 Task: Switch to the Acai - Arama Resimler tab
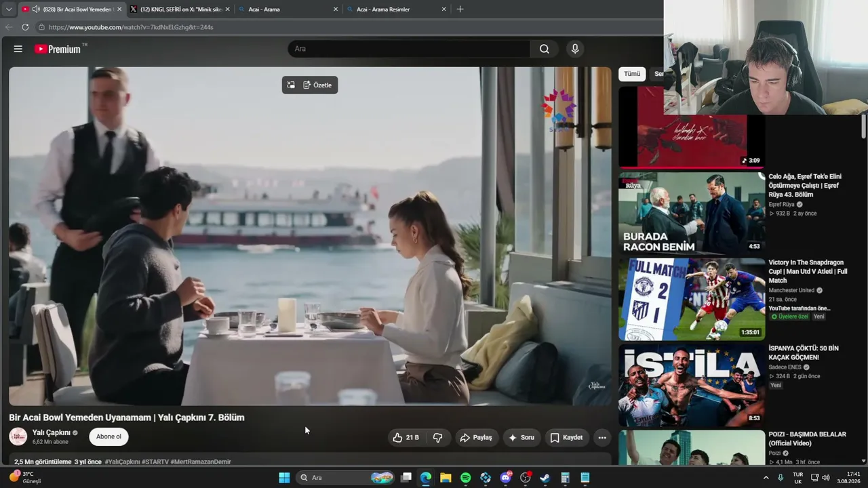(397, 9)
